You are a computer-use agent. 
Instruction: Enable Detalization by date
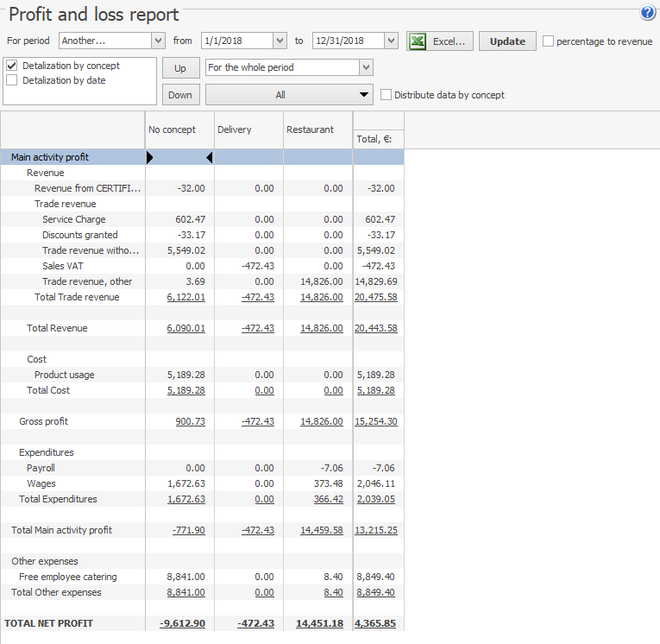point(12,80)
